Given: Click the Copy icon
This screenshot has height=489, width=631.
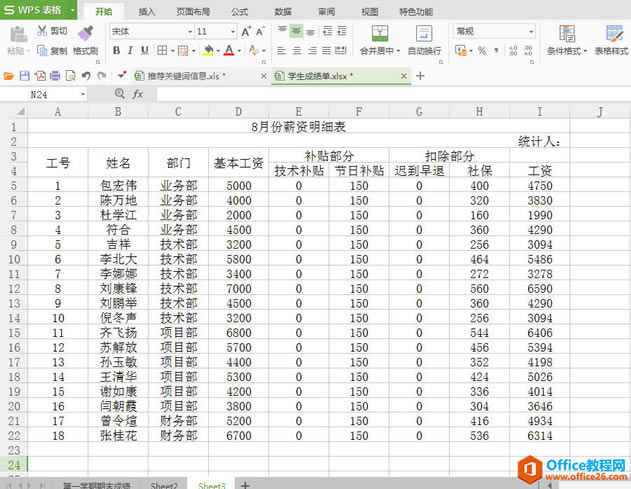Looking at the screenshot, I should (42, 51).
